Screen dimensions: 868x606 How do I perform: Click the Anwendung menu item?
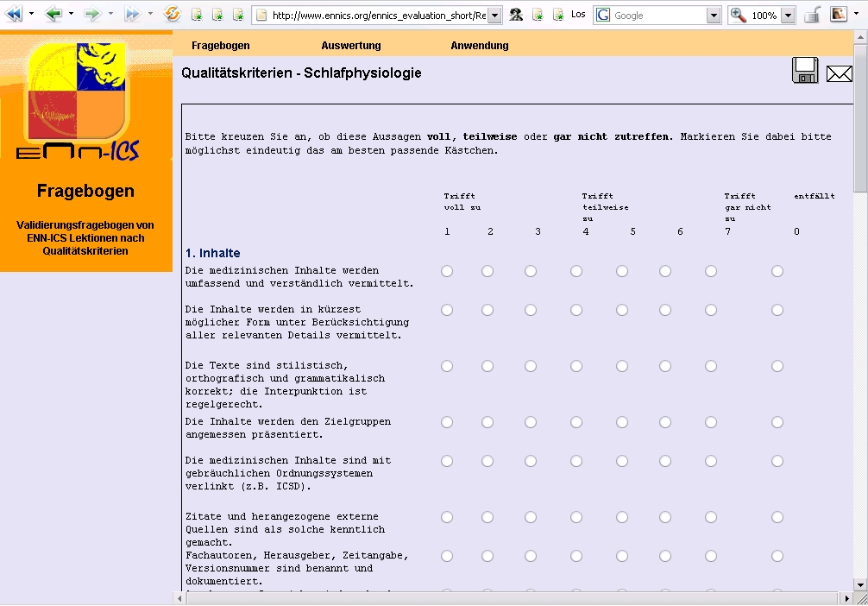tap(480, 46)
